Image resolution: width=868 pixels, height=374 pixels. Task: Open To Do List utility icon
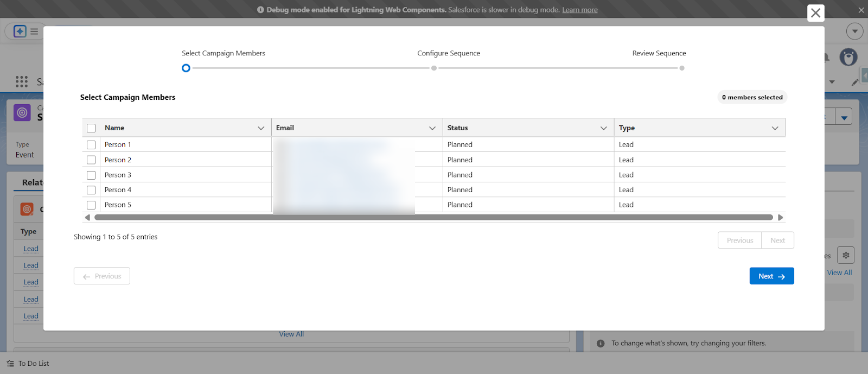click(10, 364)
